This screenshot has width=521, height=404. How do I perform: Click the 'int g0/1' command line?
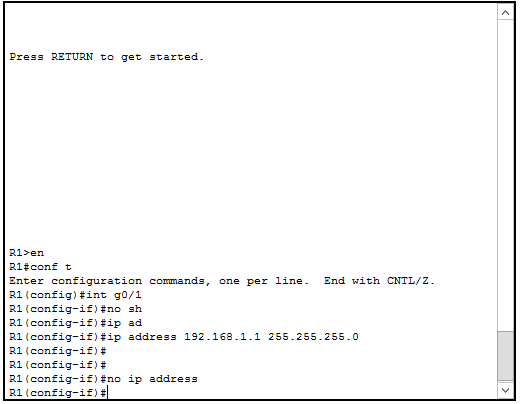coord(75,295)
